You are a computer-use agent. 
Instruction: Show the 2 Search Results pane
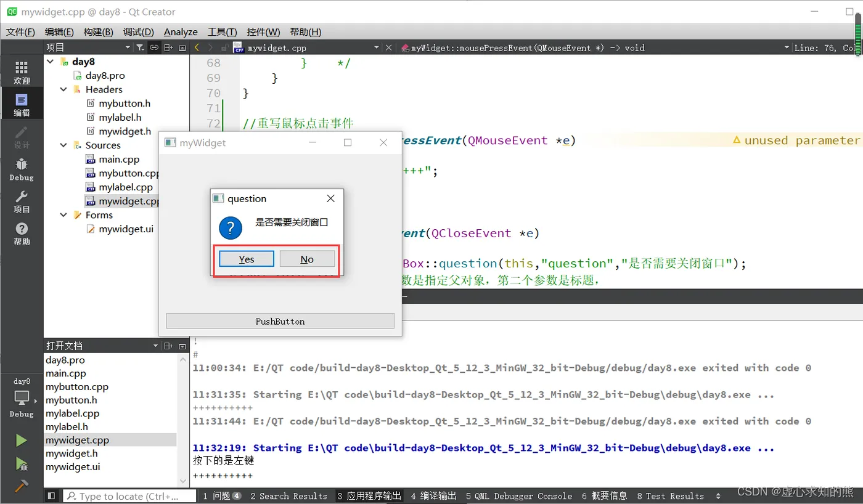point(288,496)
